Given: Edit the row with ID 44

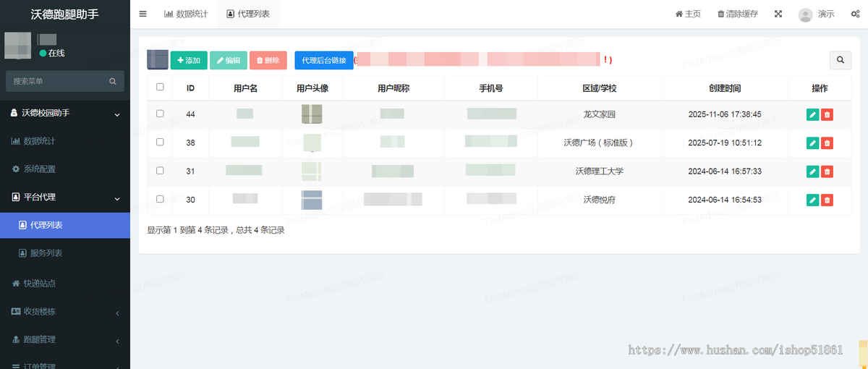Looking at the screenshot, I should 813,114.
